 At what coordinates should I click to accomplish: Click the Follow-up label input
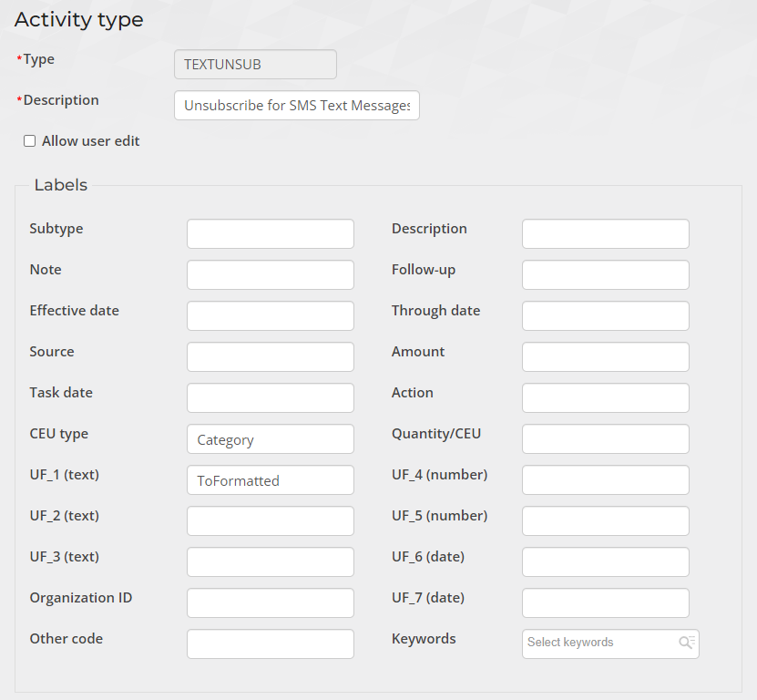605,275
